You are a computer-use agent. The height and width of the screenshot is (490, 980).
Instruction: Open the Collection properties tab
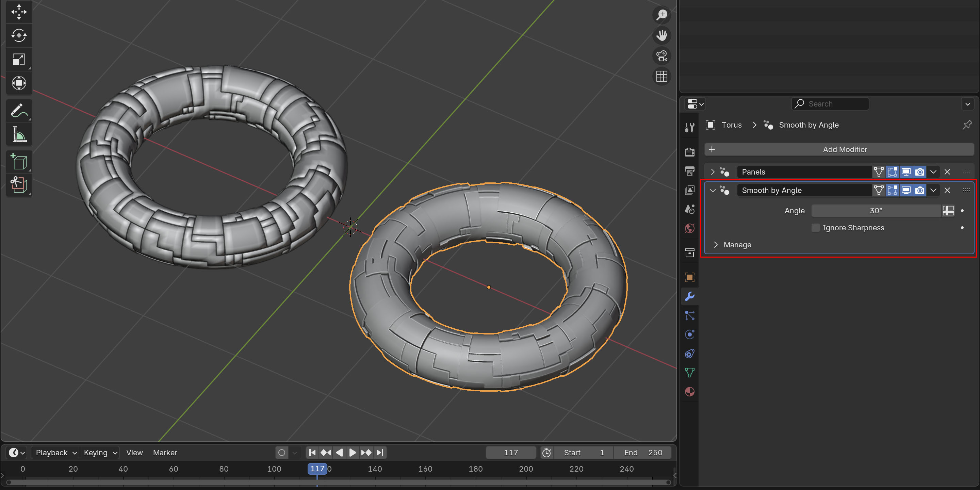pos(689,252)
